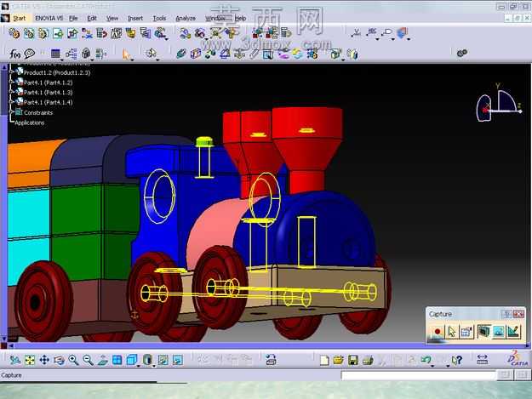The image size is (532, 399).
Task: Click the Undo arrow icon
Action: coord(426,359)
